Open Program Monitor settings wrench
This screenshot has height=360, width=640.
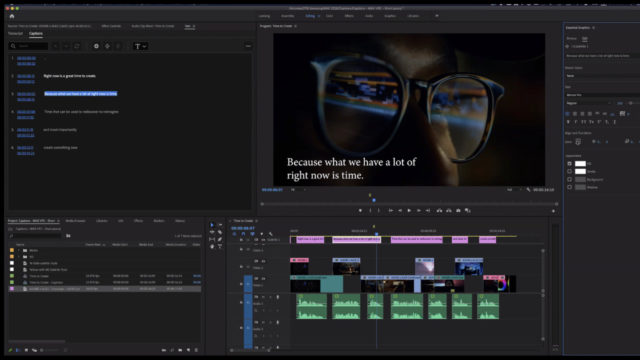[529, 190]
